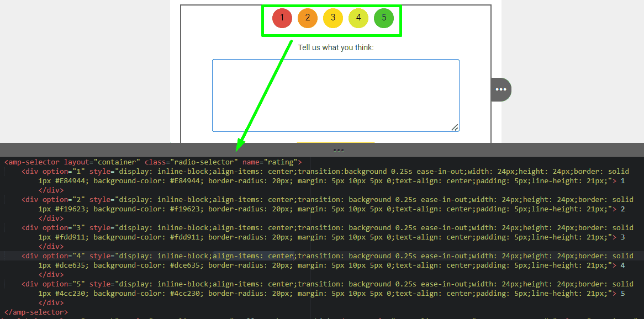Click the text area resize handle
This screenshot has height=319, width=644.
[455, 127]
